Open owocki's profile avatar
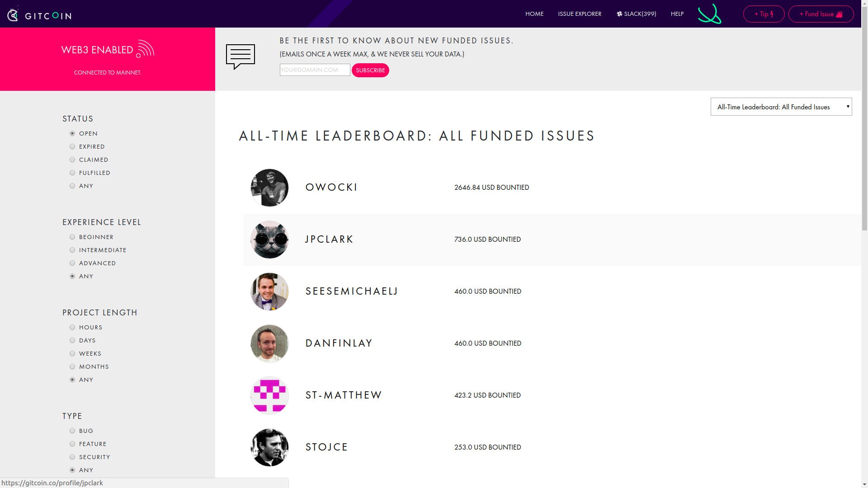The height and width of the screenshot is (488, 868). pos(269,188)
